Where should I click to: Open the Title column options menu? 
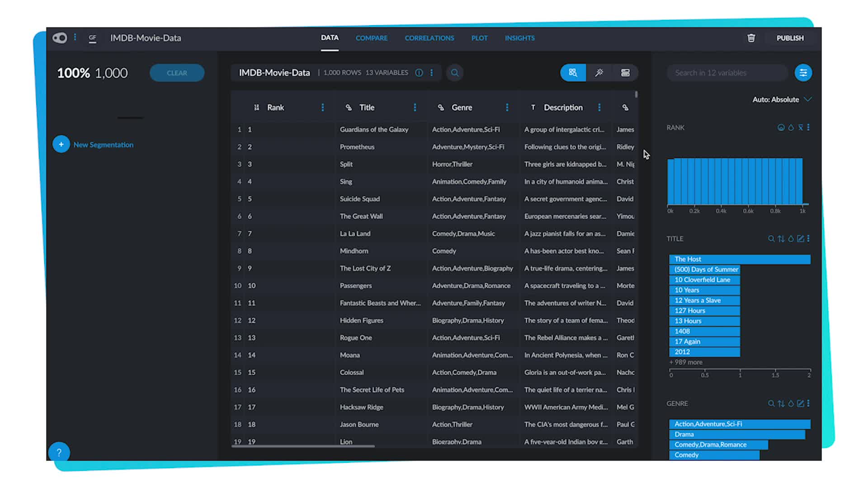coord(415,108)
